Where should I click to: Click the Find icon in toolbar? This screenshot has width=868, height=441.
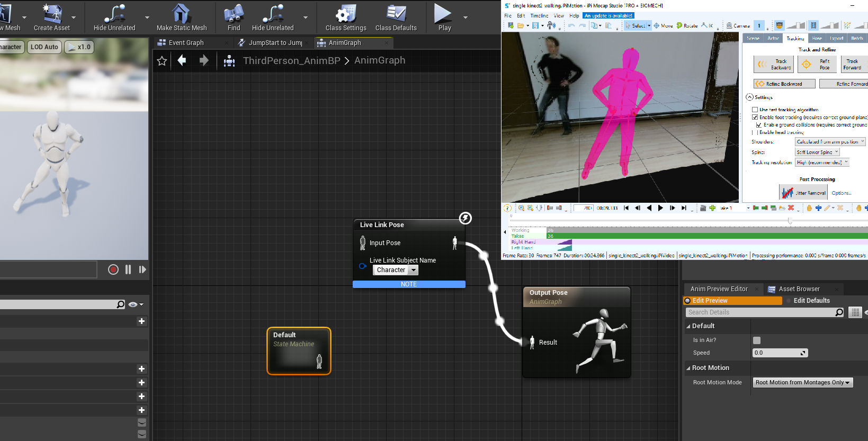point(234,14)
